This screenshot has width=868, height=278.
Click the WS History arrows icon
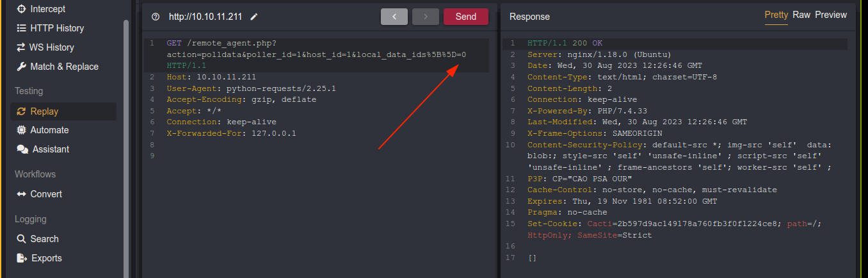pyautogui.click(x=21, y=47)
